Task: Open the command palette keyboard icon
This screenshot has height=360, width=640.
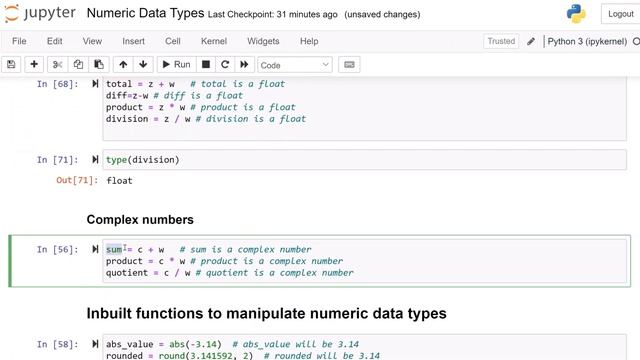Action: point(349,64)
